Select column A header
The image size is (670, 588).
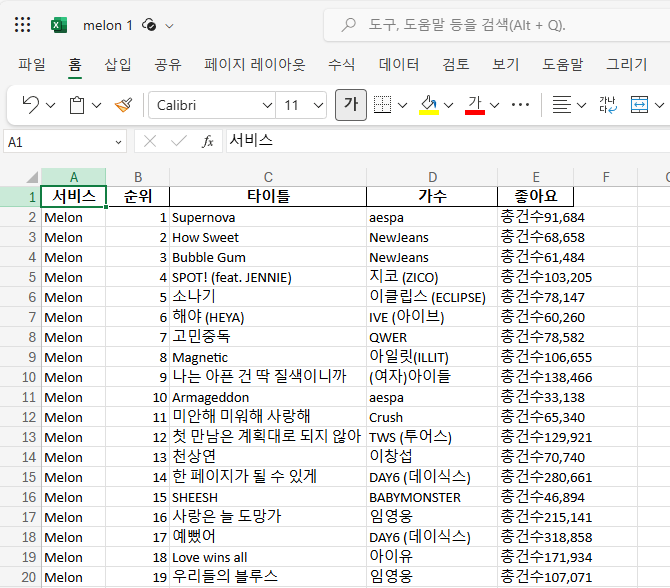(73, 177)
